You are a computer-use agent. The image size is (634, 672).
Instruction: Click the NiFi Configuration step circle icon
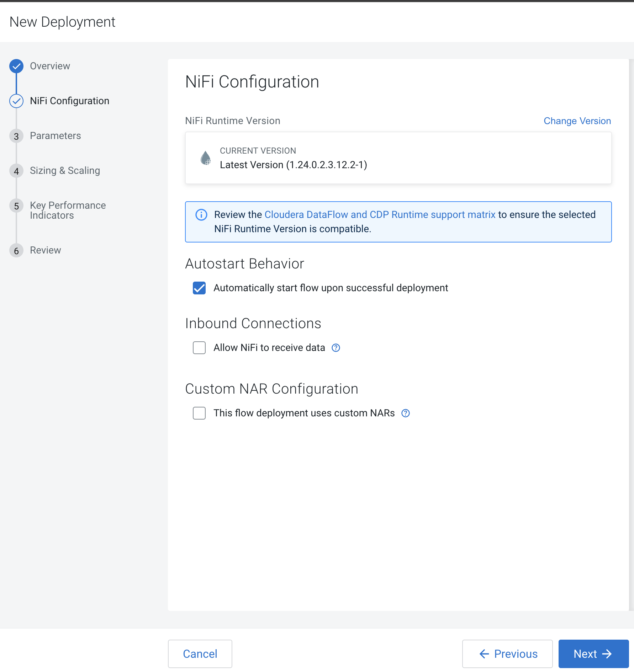pyautogui.click(x=16, y=101)
